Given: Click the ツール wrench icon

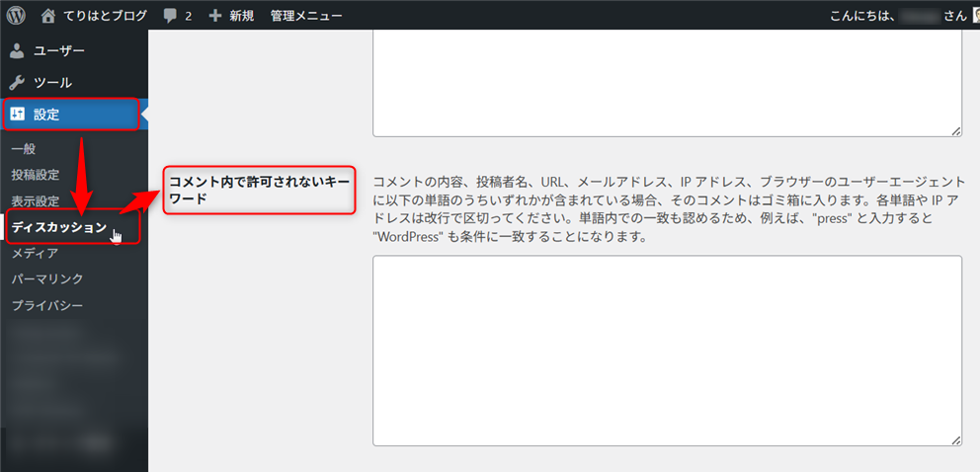Looking at the screenshot, I should click(17, 82).
